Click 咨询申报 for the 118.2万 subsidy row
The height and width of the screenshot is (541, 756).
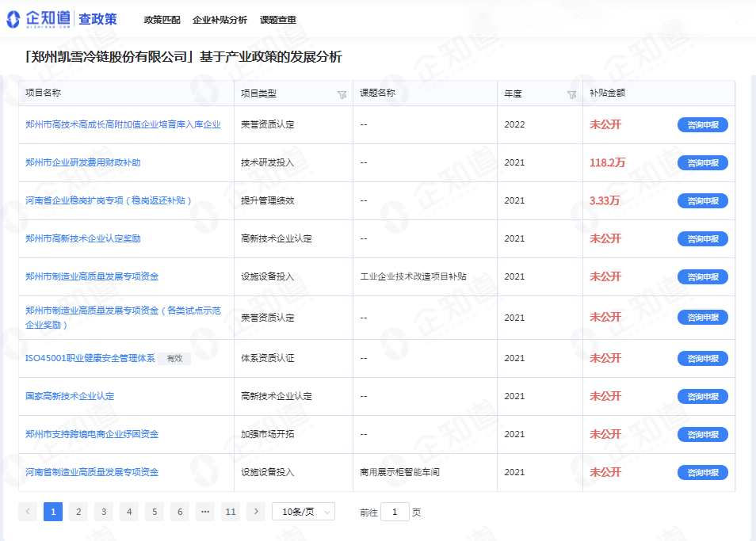point(702,163)
